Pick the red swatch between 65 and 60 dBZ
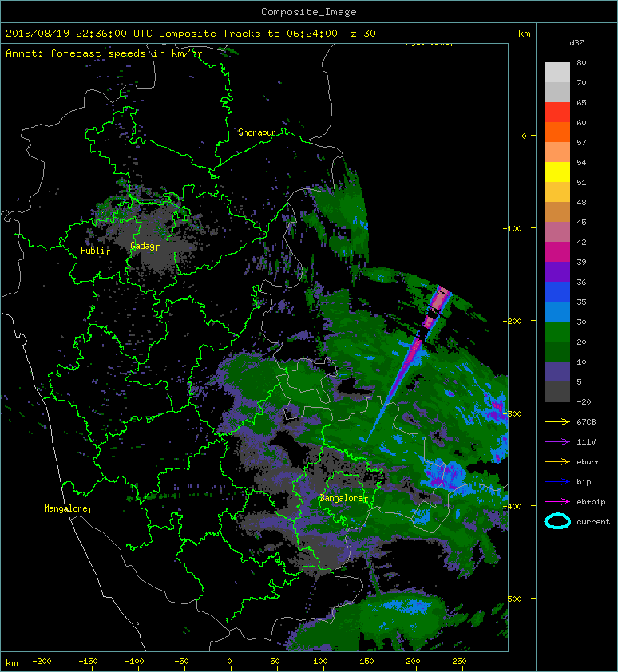The width and height of the screenshot is (618, 672). click(x=557, y=113)
